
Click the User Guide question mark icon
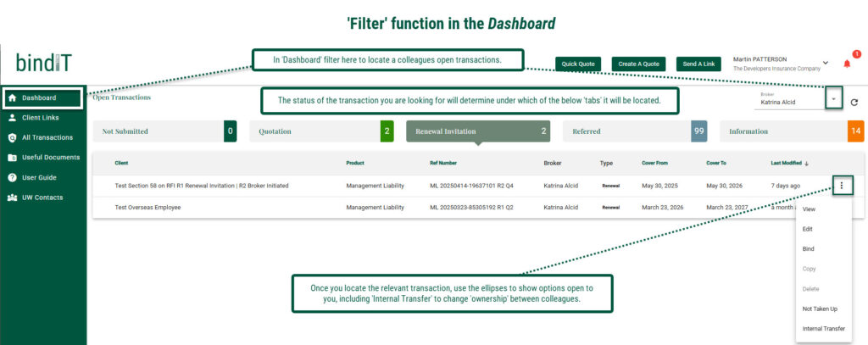click(12, 178)
